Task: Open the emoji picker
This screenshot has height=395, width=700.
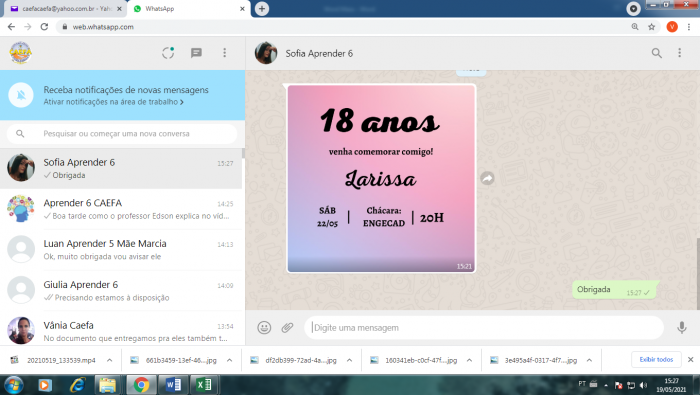Action: click(x=264, y=328)
